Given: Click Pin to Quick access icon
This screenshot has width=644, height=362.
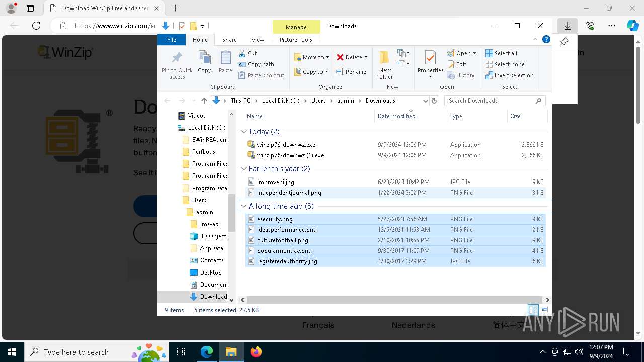Looking at the screenshot, I should pos(177,57).
